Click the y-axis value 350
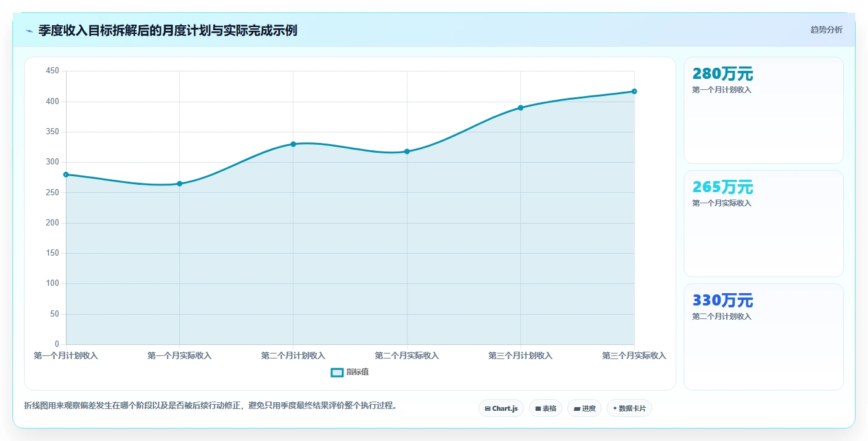Viewport: 868px width, 441px height. click(x=52, y=132)
